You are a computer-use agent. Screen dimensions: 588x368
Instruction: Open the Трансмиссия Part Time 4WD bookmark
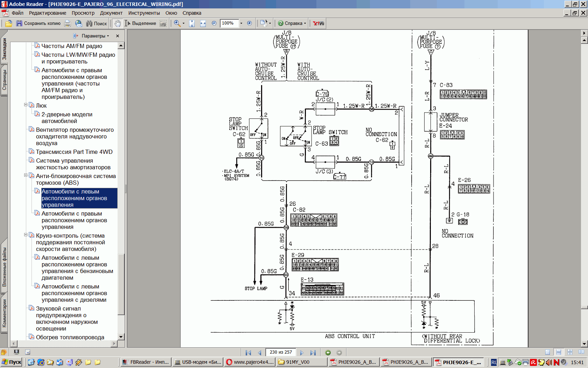74,152
